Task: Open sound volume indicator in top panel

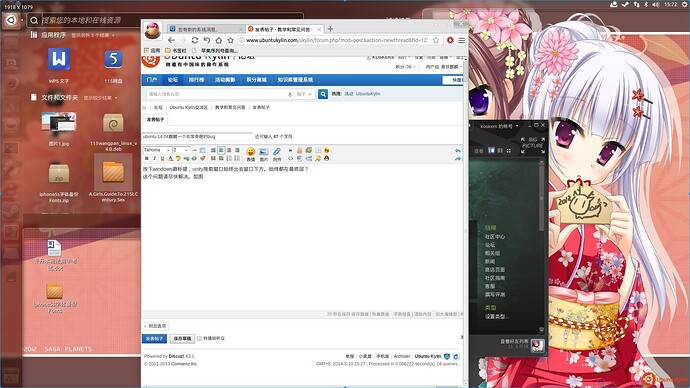Action: coord(656,4)
